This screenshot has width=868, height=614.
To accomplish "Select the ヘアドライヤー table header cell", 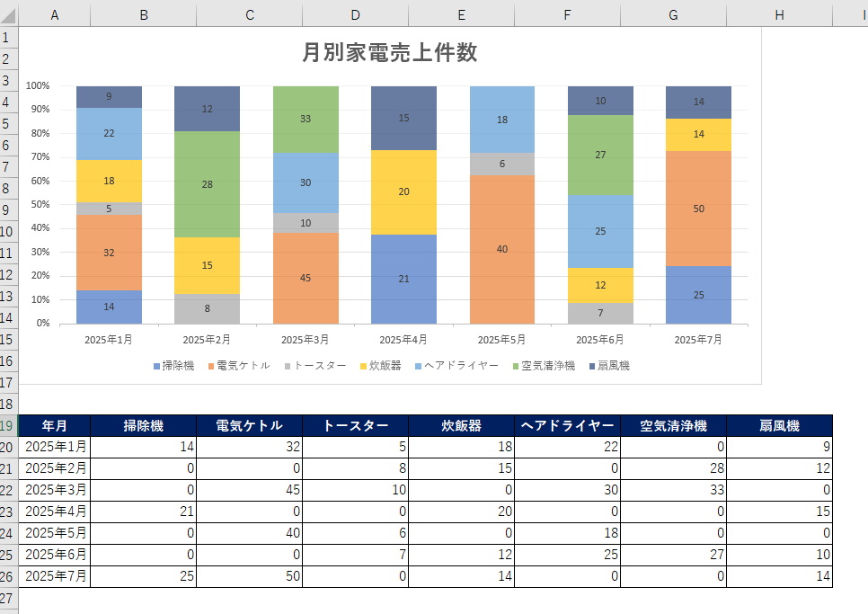I will [567, 426].
